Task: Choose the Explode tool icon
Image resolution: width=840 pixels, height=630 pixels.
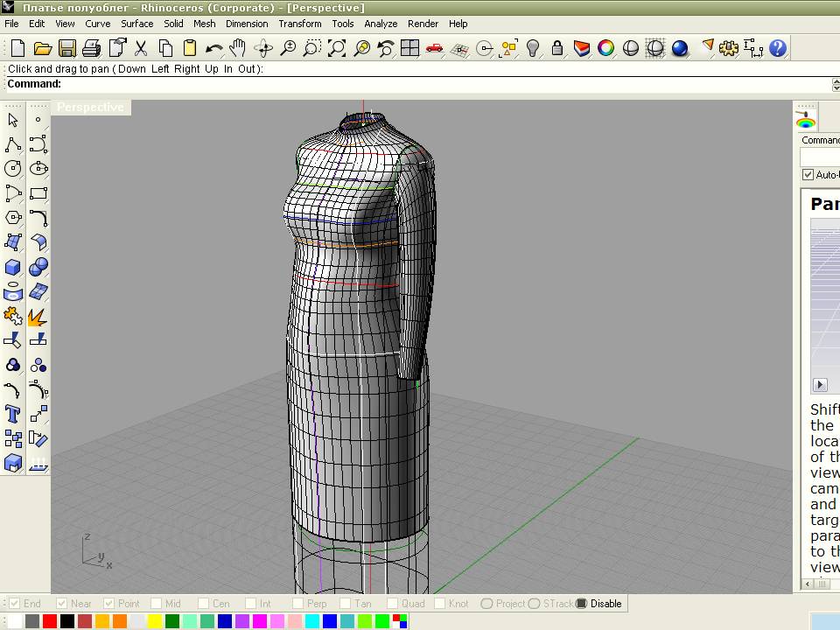Action: [x=38, y=316]
